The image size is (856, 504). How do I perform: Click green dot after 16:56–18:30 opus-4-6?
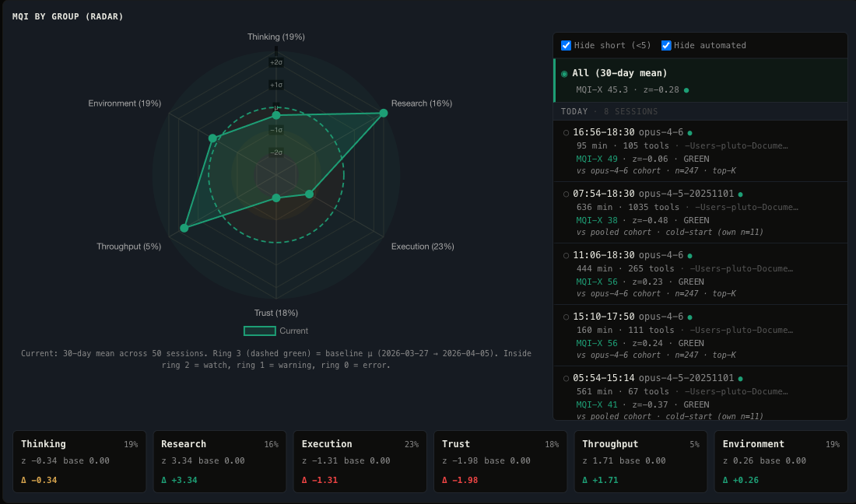[x=690, y=132]
